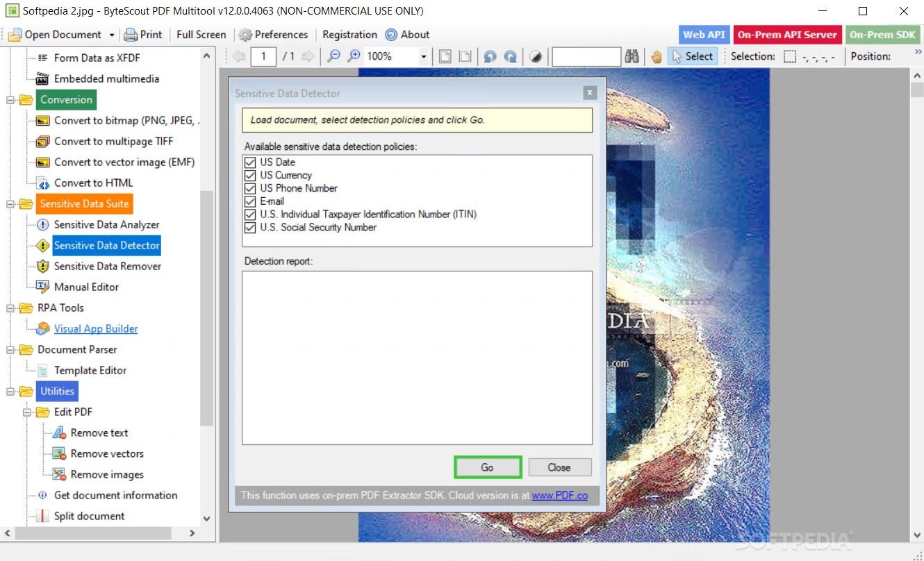Click the Embedded multimedia clapperboard icon
The height and width of the screenshot is (561, 924).
coord(43,78)
